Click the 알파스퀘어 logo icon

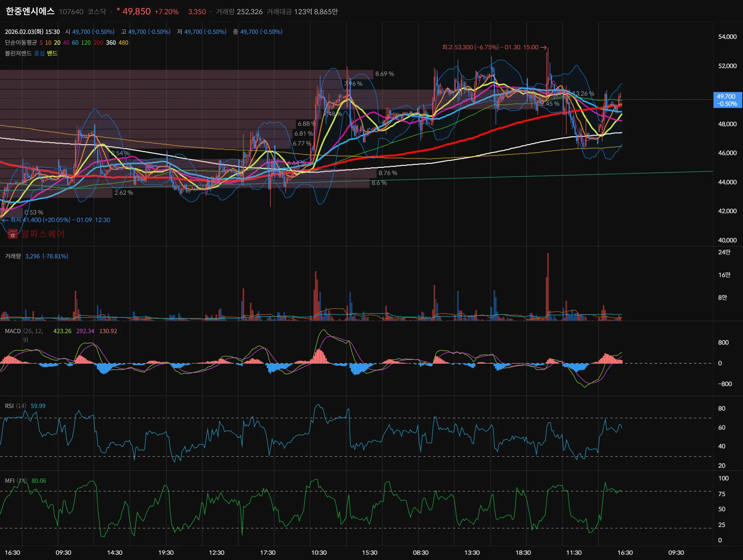pos(13,234)
